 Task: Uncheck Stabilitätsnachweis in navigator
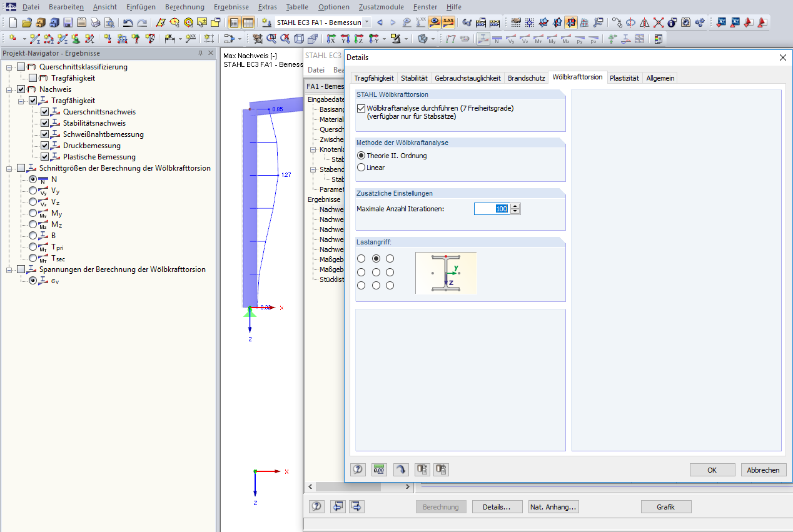coord(44,123)
